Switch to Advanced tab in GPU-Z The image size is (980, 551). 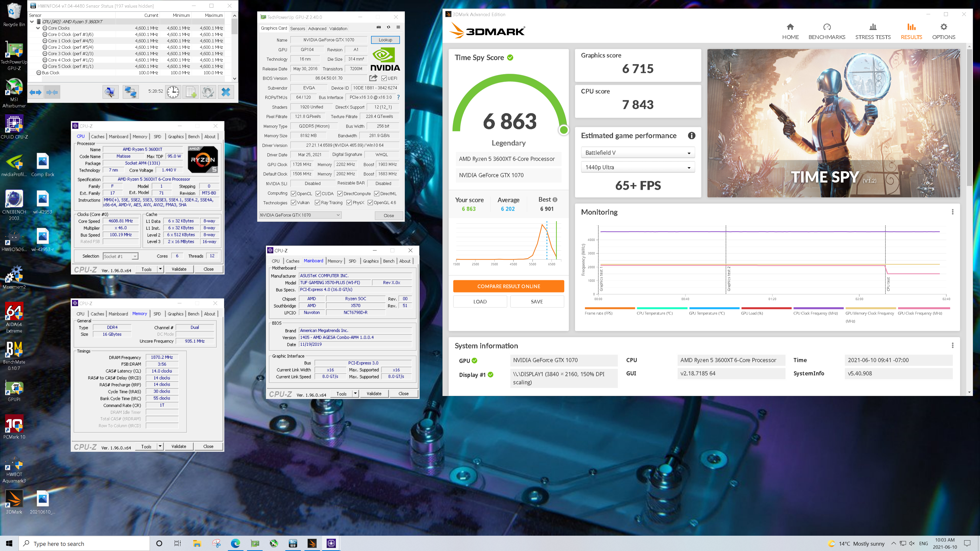(x=317, y=29)
